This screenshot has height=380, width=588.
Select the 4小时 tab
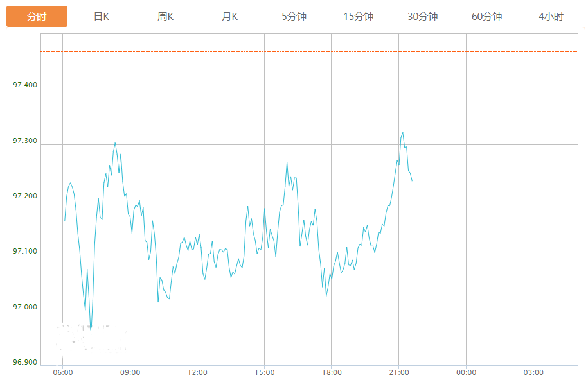(551, 17)
